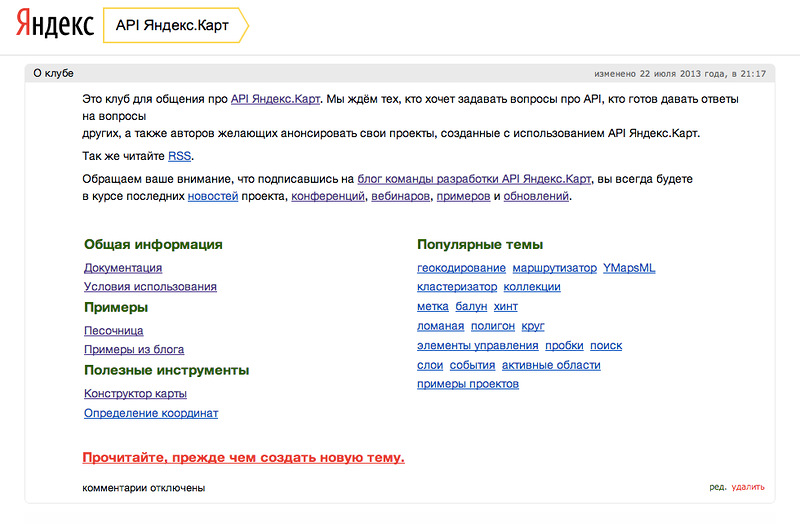
Task: Click the Яндекс logo
Action: [x=55, y=24]
